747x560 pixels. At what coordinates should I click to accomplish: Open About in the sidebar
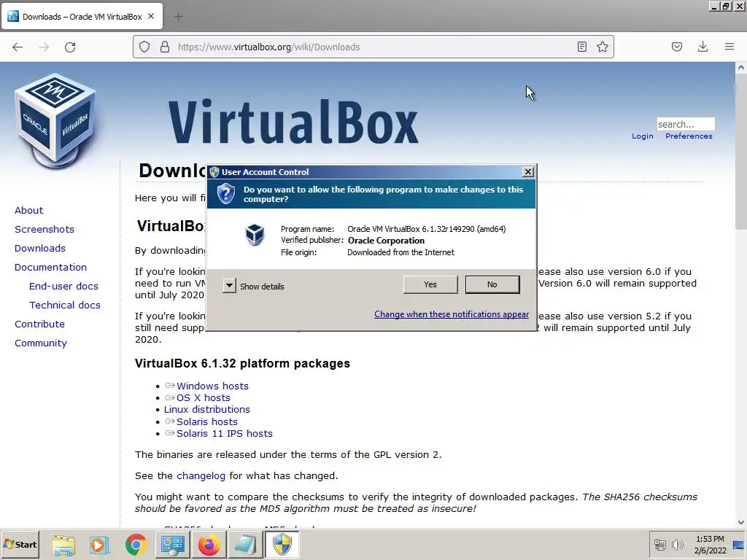click(28, 211)
